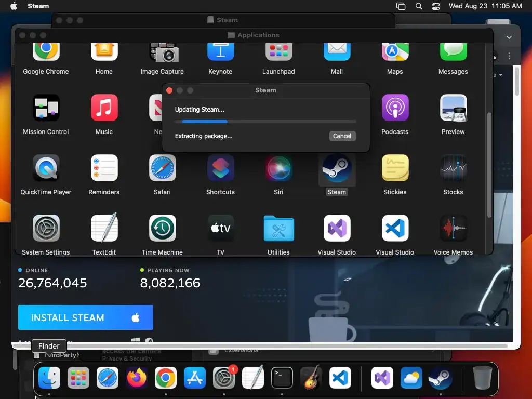Open Maps in Applications window

click(x=395, y=51)
